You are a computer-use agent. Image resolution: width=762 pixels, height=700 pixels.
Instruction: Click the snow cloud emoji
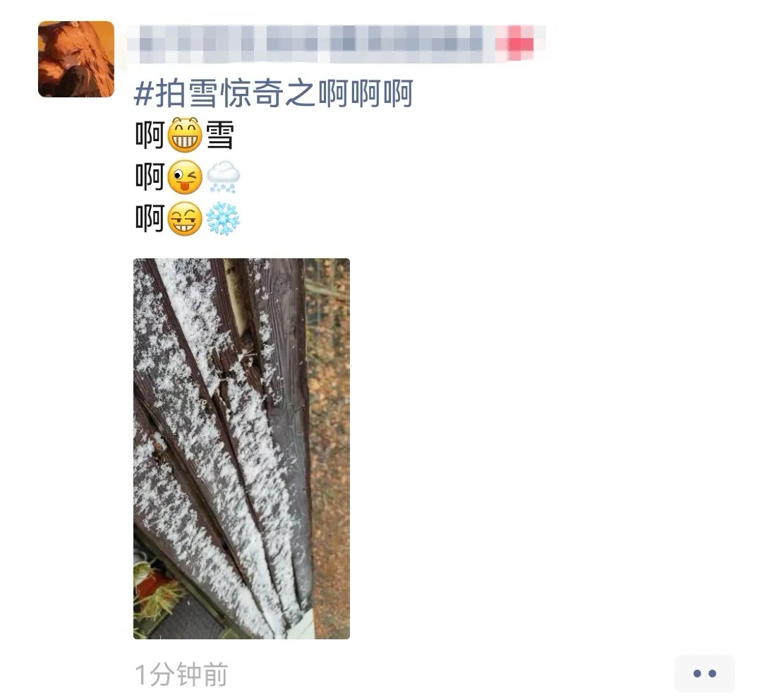(x=223, y=177)
